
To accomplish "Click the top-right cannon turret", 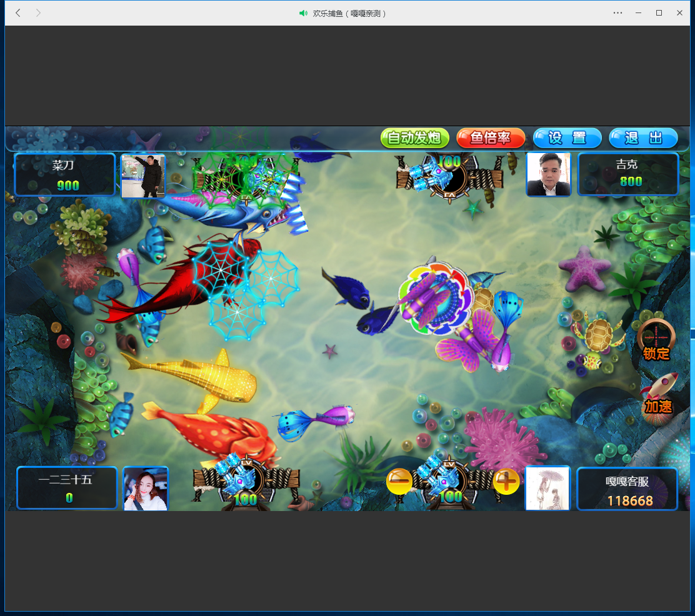I will point(449,176).
